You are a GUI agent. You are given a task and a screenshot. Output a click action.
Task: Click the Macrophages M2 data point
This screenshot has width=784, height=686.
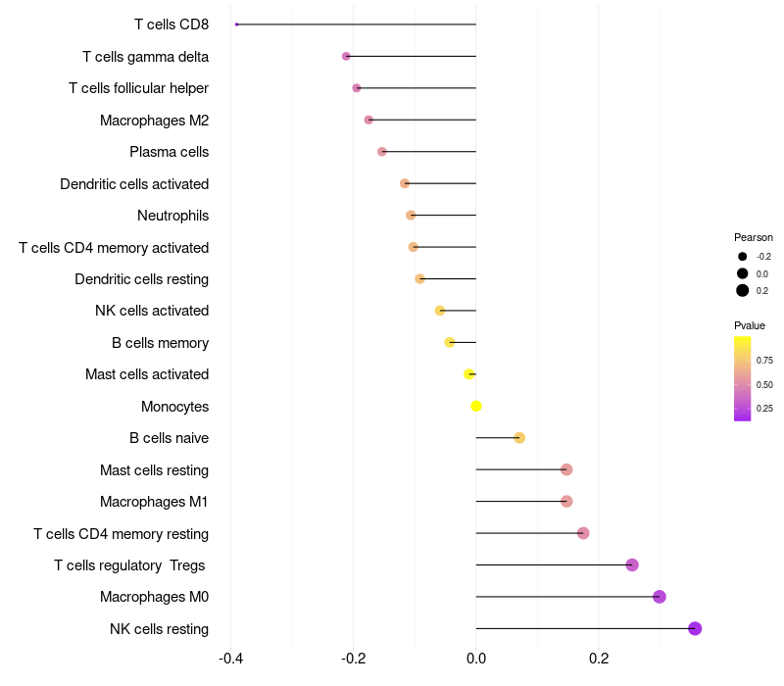pos(368,120)
